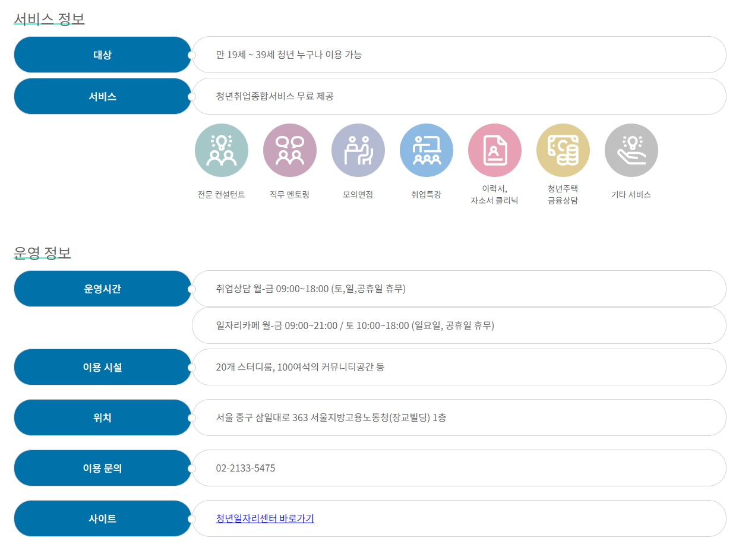
Task: Click the 서비스 blue label
Action: coord(102,96)
